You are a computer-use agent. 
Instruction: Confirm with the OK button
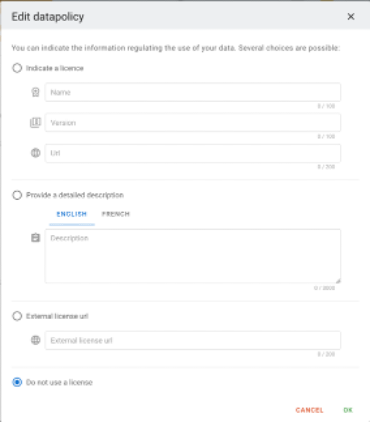348,410
